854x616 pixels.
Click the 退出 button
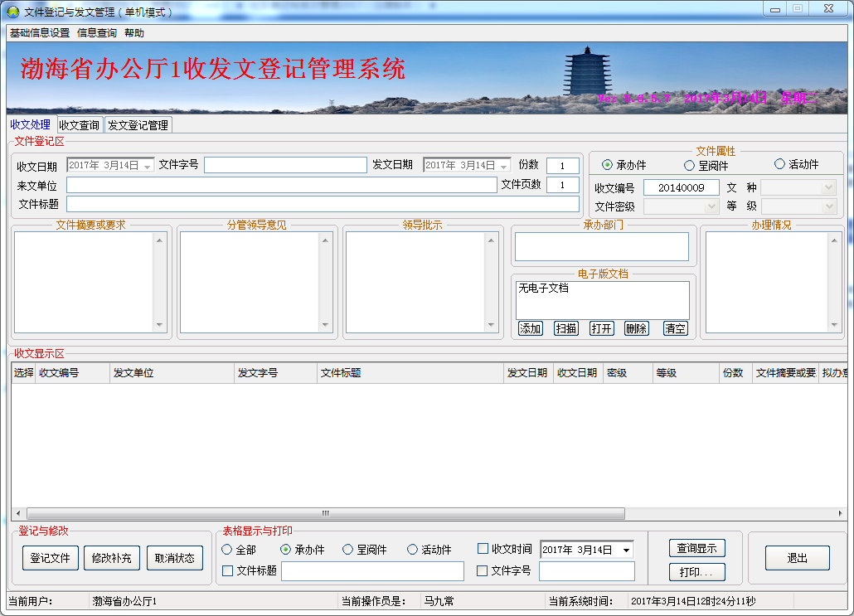(798, 558)
